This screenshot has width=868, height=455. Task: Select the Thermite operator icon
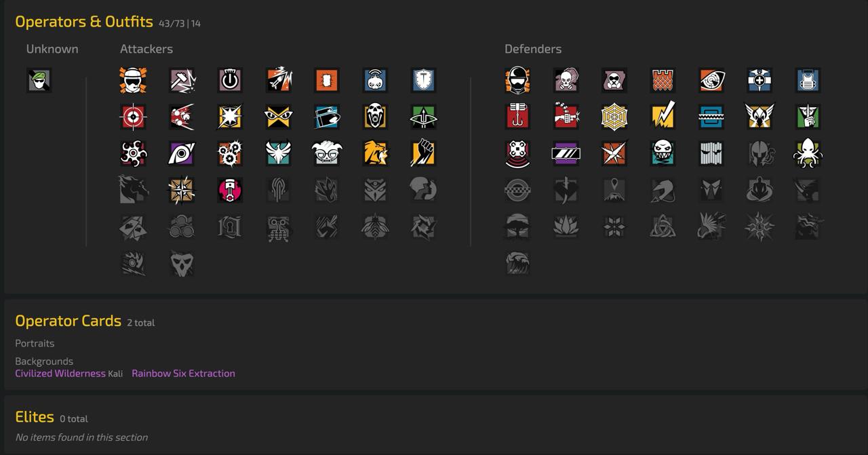tap(327, 80)
